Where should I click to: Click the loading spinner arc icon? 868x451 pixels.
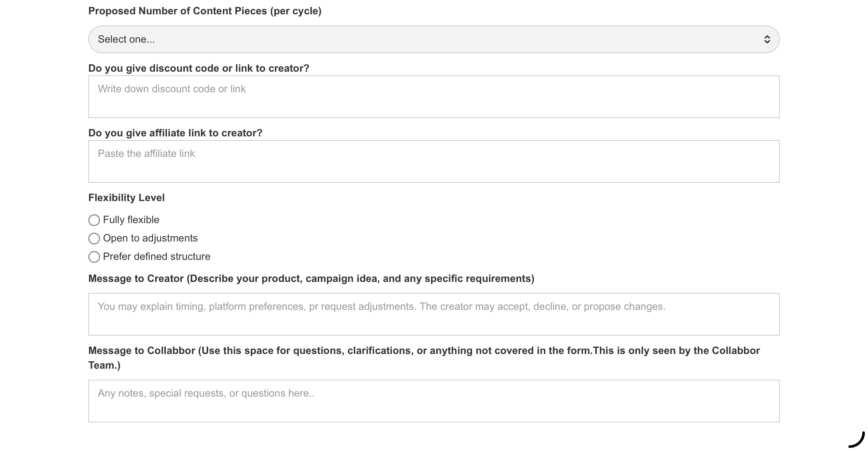point(857,440)
